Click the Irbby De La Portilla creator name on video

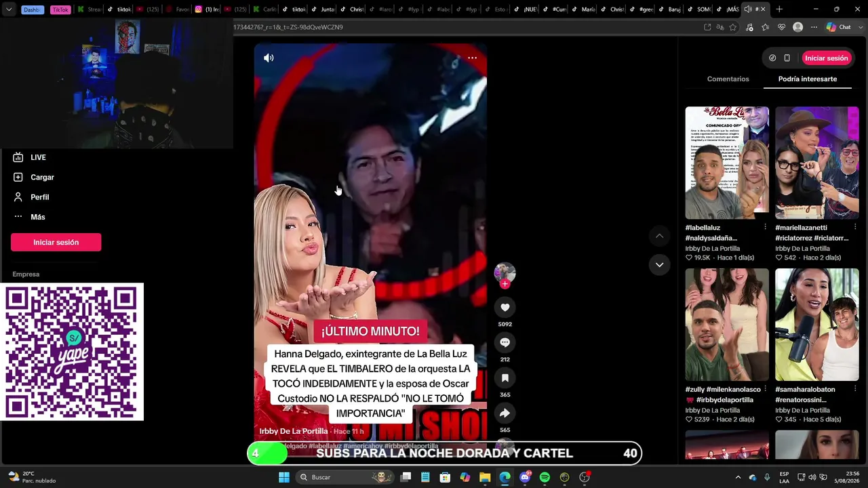[x=293, y=431]
